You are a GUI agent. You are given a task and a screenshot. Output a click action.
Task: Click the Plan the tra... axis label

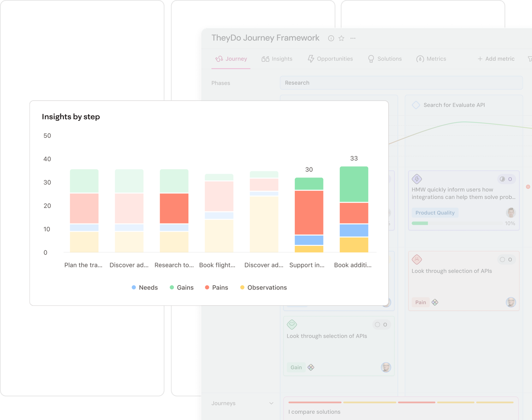pos(83,265)
